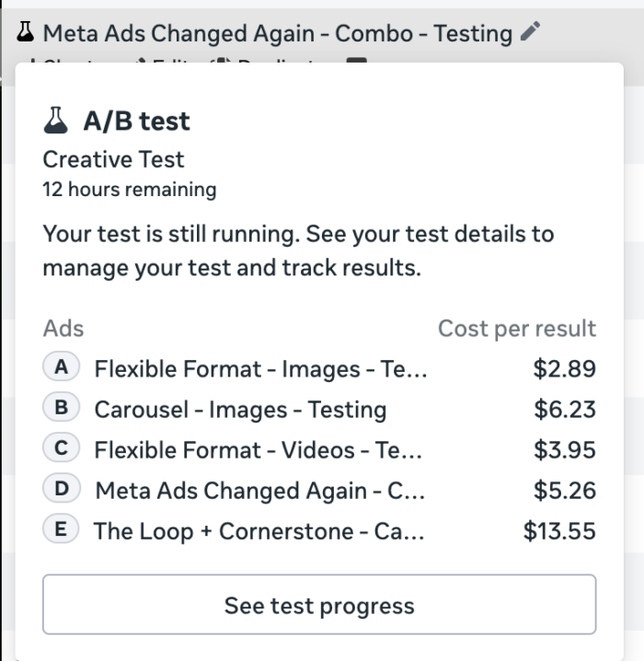Select the circled E badge
This screenshot has height=661, width=644.
click(x=61, y=530)
